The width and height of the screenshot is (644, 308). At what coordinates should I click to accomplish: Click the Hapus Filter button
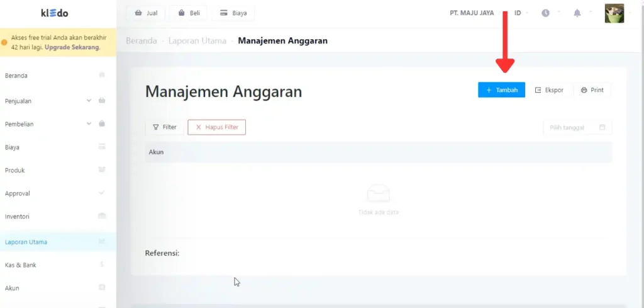(x=217, y=127)
